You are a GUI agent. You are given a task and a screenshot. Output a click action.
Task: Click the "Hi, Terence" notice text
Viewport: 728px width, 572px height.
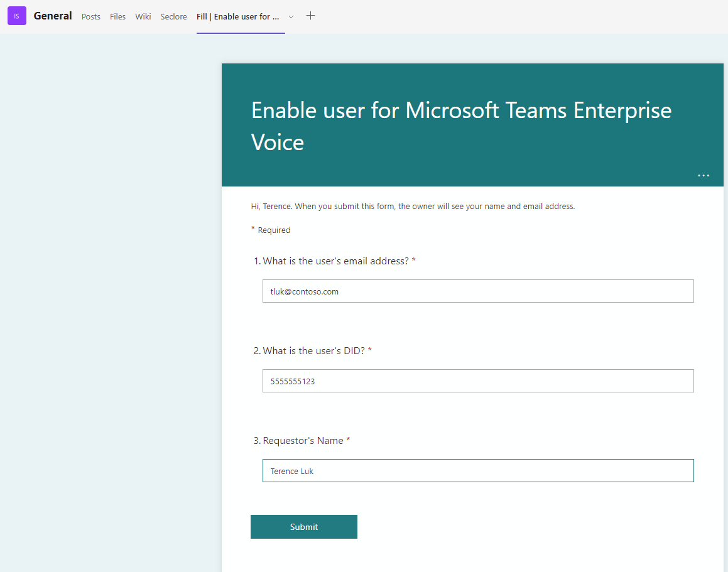[x=413, y=206]
